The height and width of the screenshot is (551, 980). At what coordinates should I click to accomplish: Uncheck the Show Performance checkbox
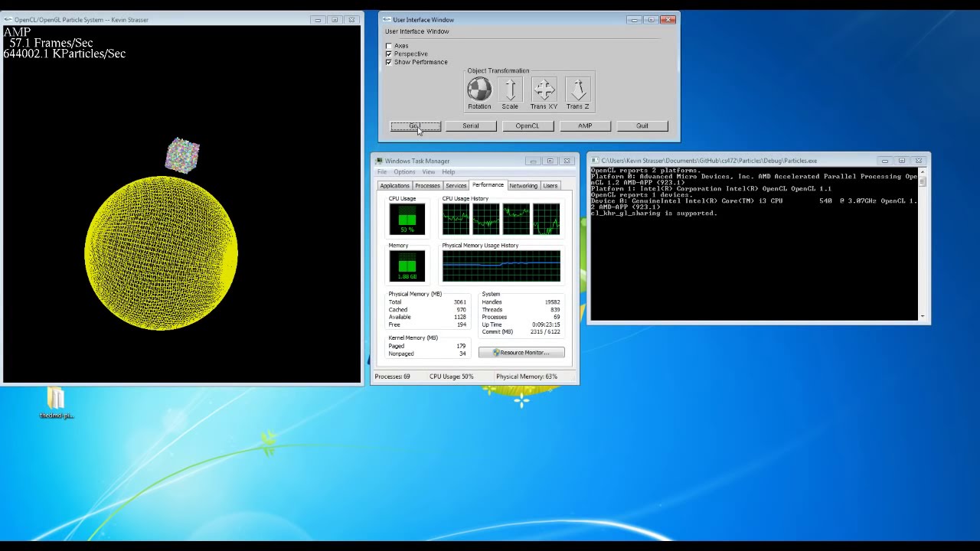click(389, 62)
